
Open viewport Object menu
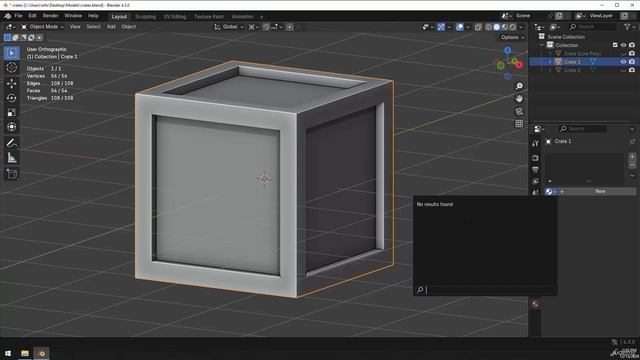coord(129,27)
